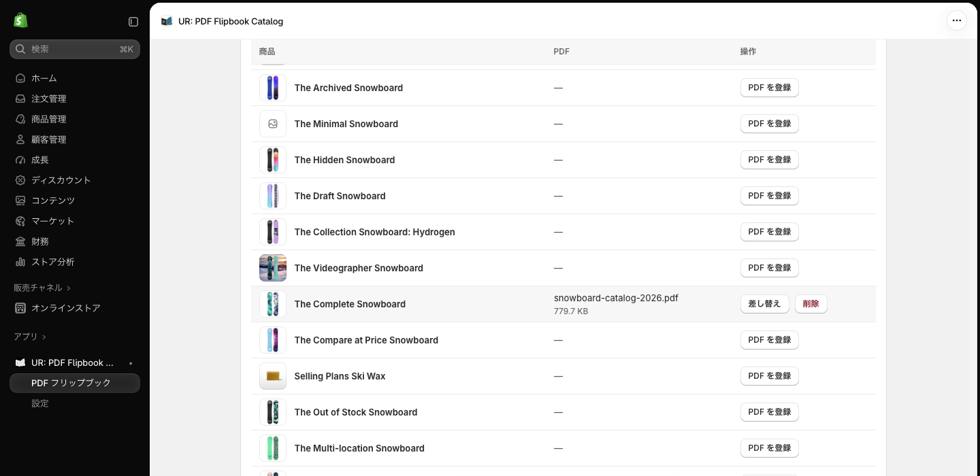Click 削除 for The Complete Snowboard
980x476 pixels.
(811, 304)
